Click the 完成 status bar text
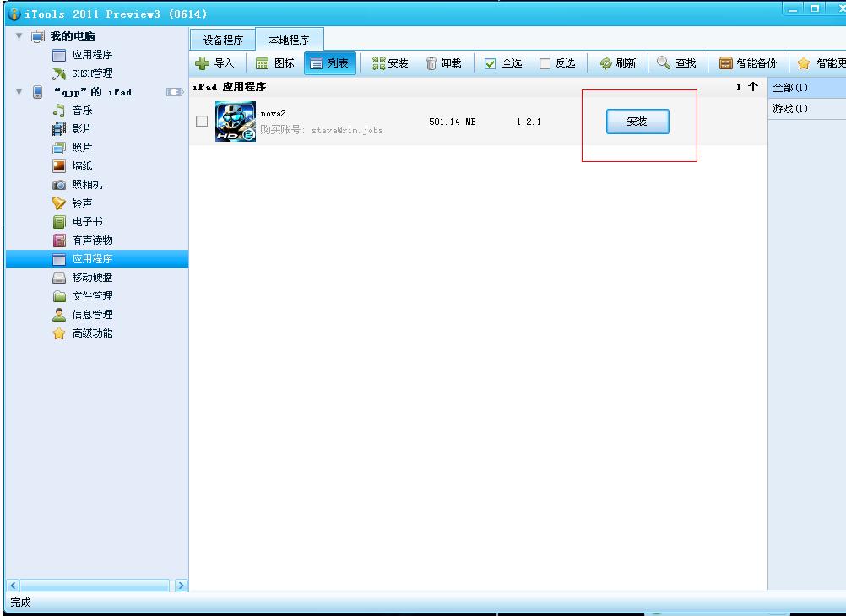The width and height of the screenshot is (846, 616). 20,602
